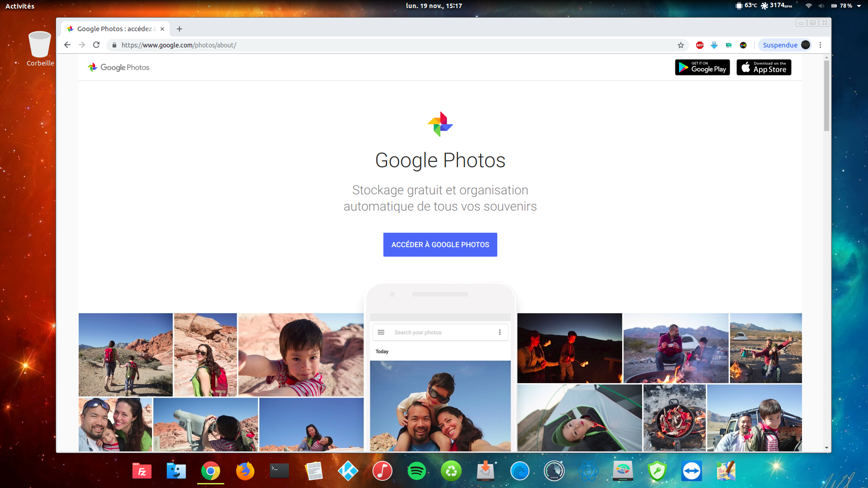Click the Google Photos header logo
Image resolution: width=868 pixels, height=488 pixels.
[x=118, y=67]
